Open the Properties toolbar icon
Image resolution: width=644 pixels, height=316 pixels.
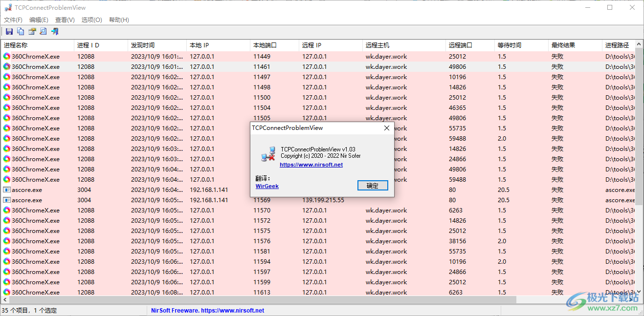tap(31, 31)
